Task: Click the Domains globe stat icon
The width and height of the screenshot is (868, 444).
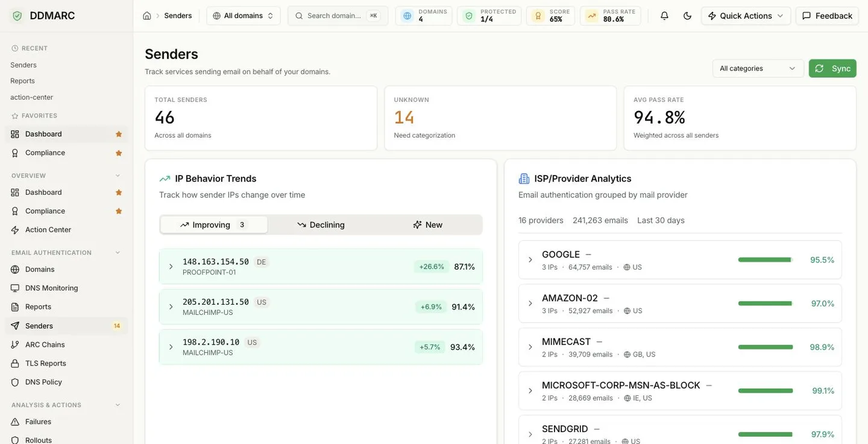Action: tap(407, 16)
